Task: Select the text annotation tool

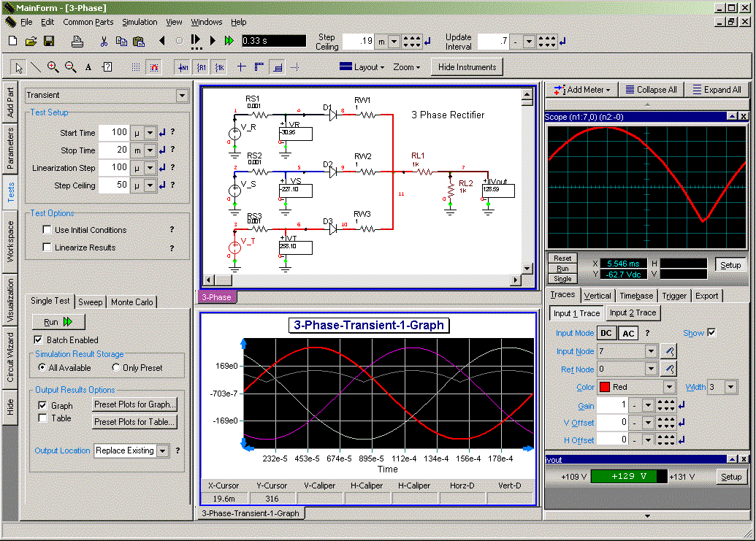Action: point(88,67)
